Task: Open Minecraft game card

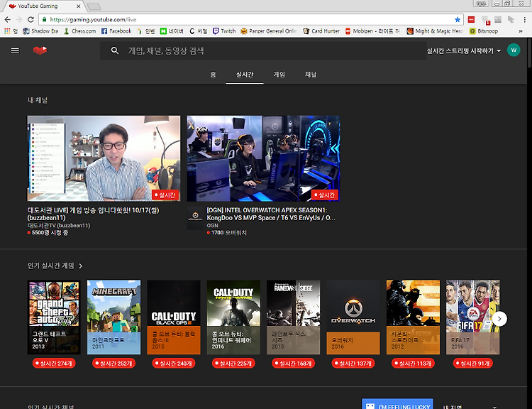Action: (x=113, y=317)
